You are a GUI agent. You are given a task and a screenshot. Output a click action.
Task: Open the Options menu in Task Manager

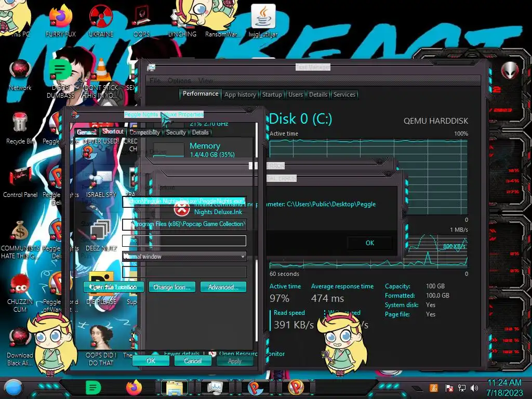point(179,81)
